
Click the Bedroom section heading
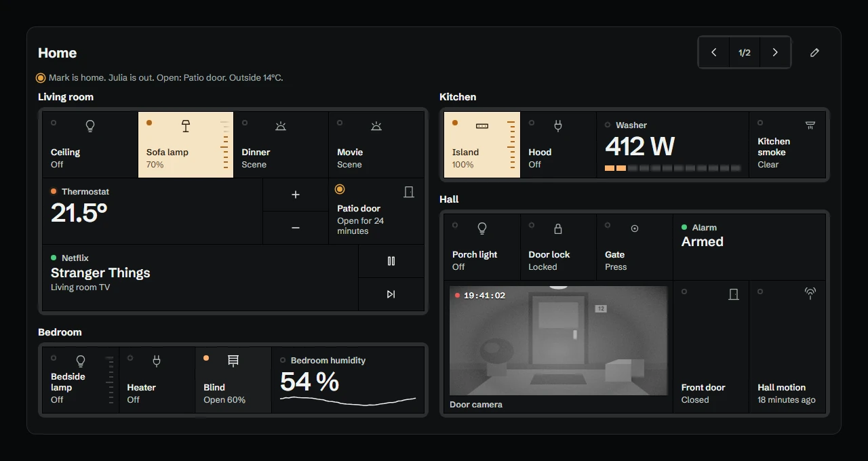pyautogui.click(x=60, y=332)
